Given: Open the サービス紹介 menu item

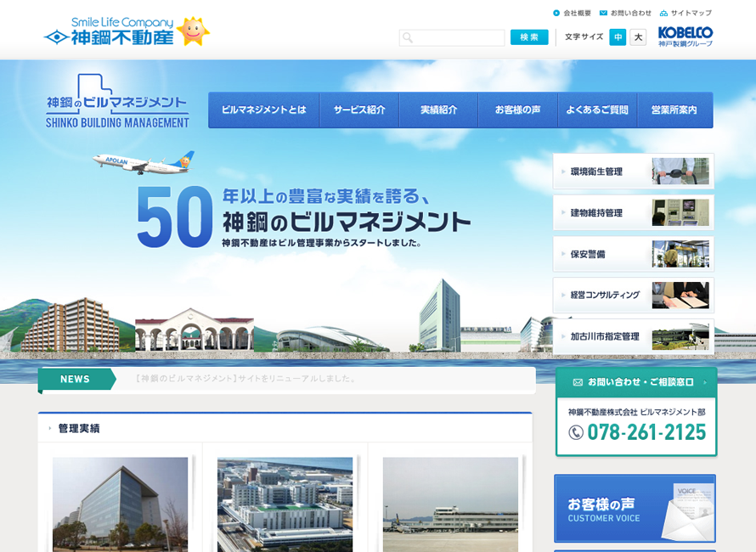Looking at the screenshot, I should point(359,110).
